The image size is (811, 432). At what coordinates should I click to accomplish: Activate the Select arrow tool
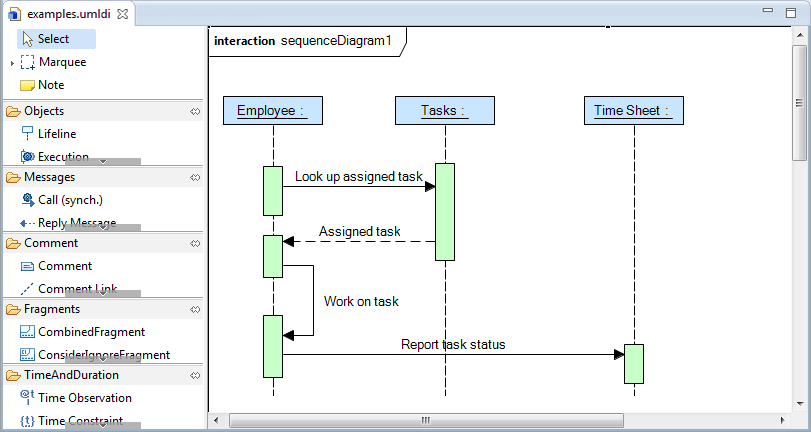click(53, 39)
